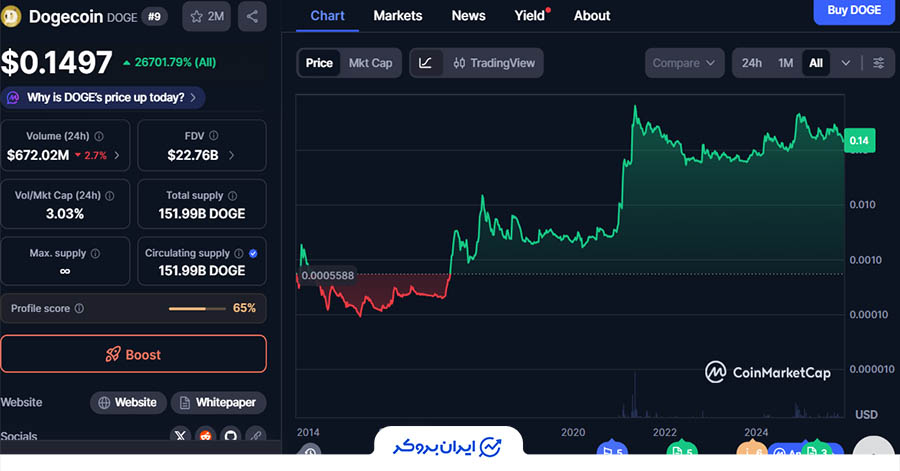Image resolution: width=900 pixels, height=471 pixels.
Task: Click the $0.1497 price value
Action: click(x=56, y=62)
